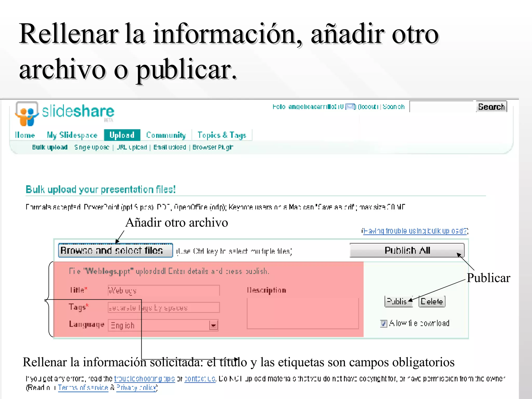Click the 'Bulk upload your presentation files!' heading
Screen dimensions: 532x399
tap(101, 189)
